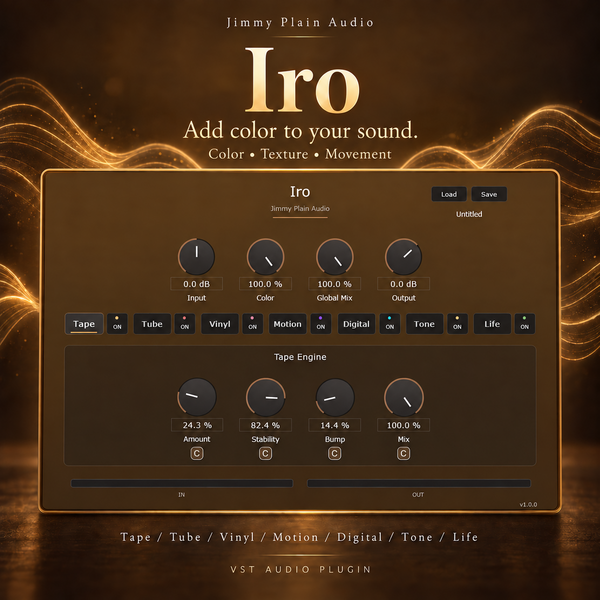The height and width of the screenshot is (600, 600).
Task: Click the IN level meter bar
Action: click(x=182, y=483)
